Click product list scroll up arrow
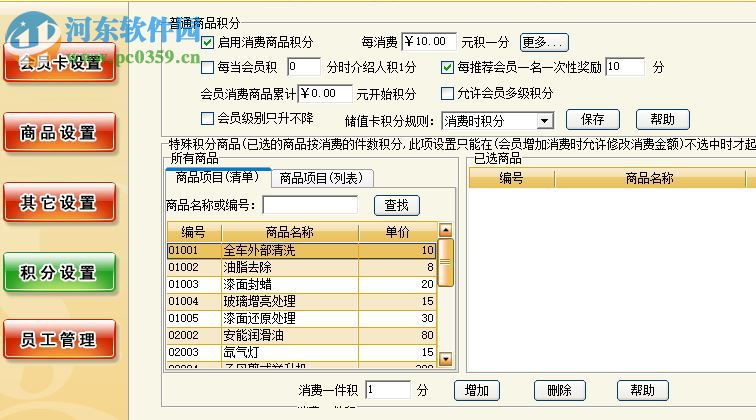Image resolution: width=756 pixels, height=420 pixels. coord(446,230)
